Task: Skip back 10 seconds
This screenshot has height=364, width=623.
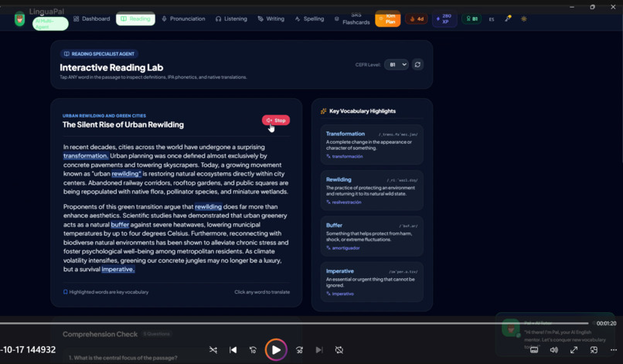Action: point(253,349)
